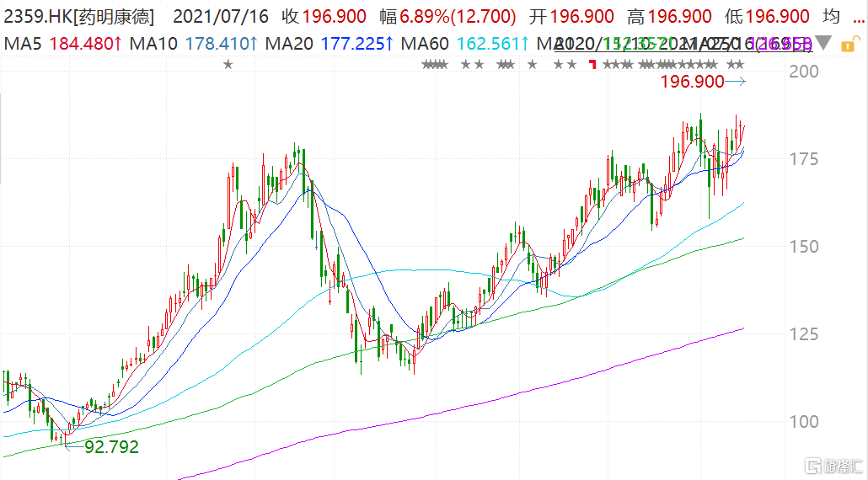Click the date 2021/07/16 in header

pos(221,17)
